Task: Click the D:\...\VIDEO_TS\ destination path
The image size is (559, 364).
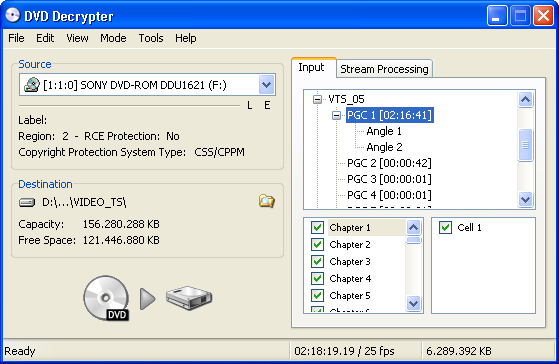Action: pos(84,202)
